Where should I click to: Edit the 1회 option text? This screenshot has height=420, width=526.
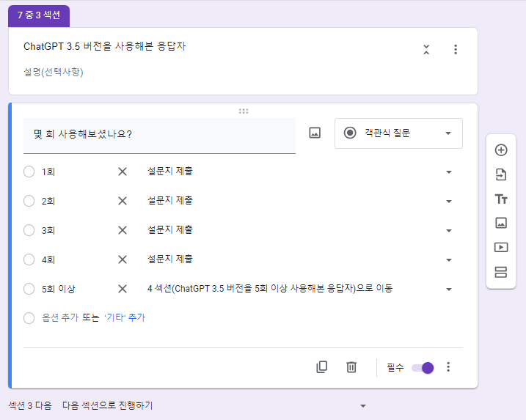click(48, 172)
